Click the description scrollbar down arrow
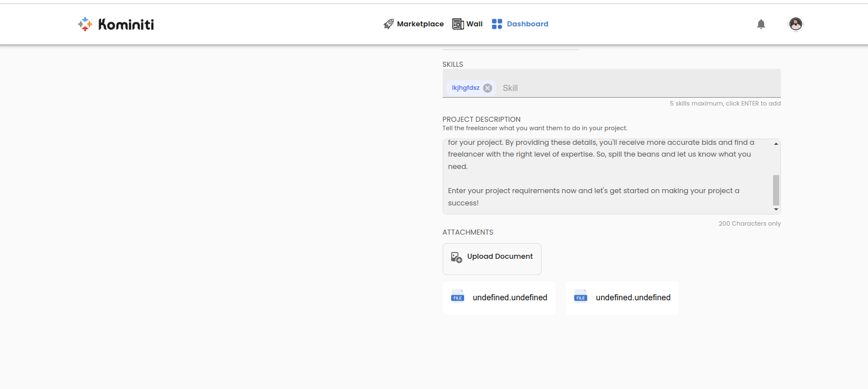This screenshot has height=389, width=868. pos(776,209)
